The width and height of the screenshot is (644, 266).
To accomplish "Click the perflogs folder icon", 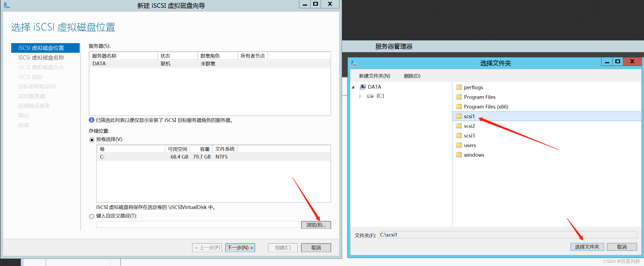I will point(459,87).
